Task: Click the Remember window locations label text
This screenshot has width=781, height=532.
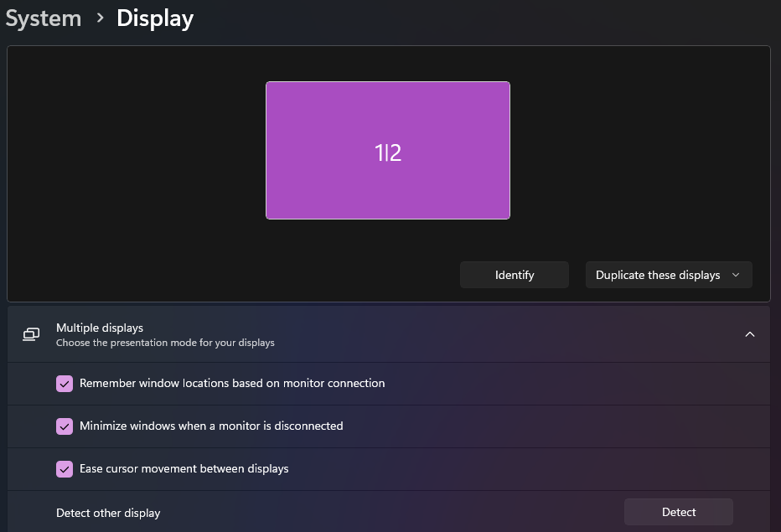Action: tap(232, 383)
